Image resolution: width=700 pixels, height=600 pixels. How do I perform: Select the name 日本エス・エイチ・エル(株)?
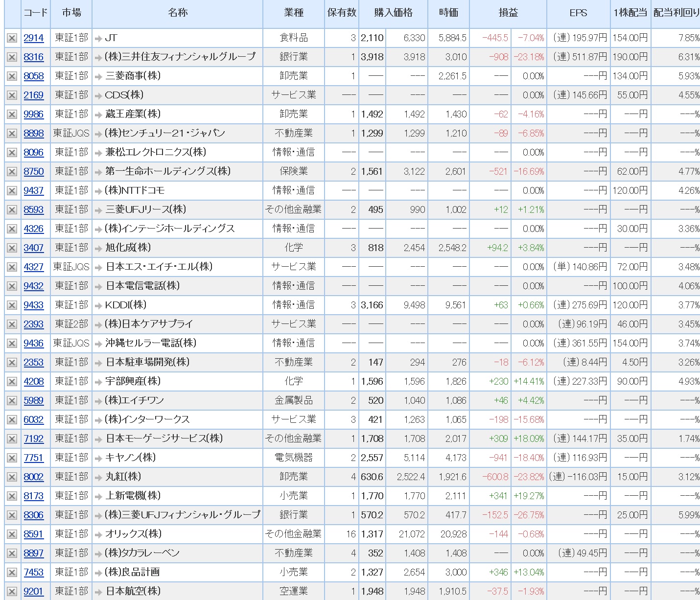pos(159,267)
